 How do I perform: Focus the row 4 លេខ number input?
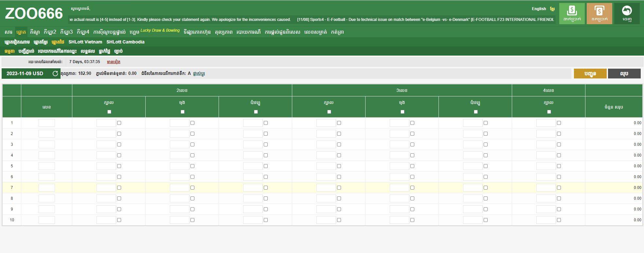coord(47,155)
